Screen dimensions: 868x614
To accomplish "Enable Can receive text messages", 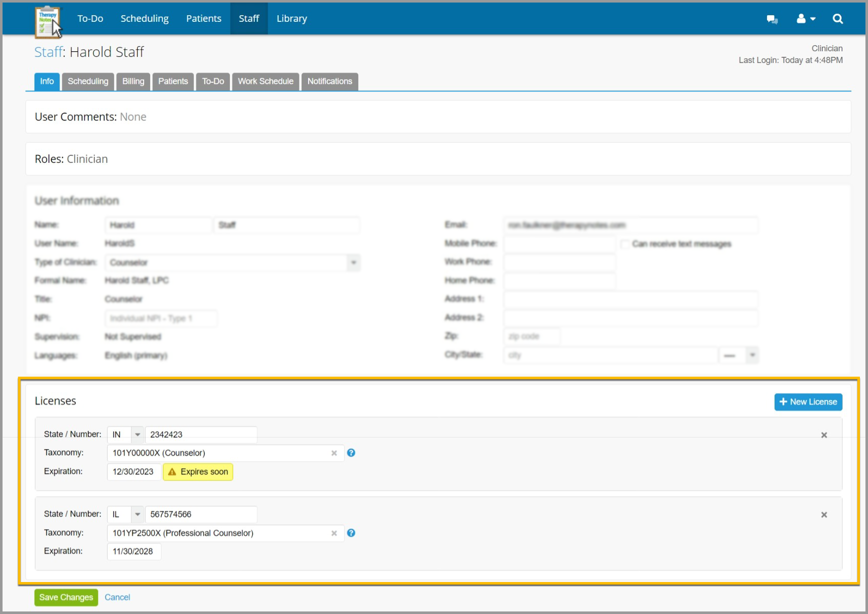I will pos(625,244).
